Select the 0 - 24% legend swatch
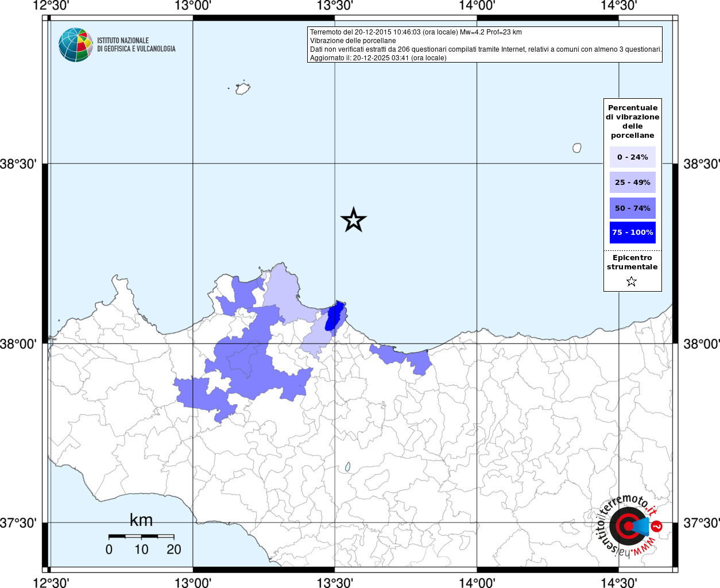Image resolution: width=720 pixels, height=588 pixels. (632, 157)
